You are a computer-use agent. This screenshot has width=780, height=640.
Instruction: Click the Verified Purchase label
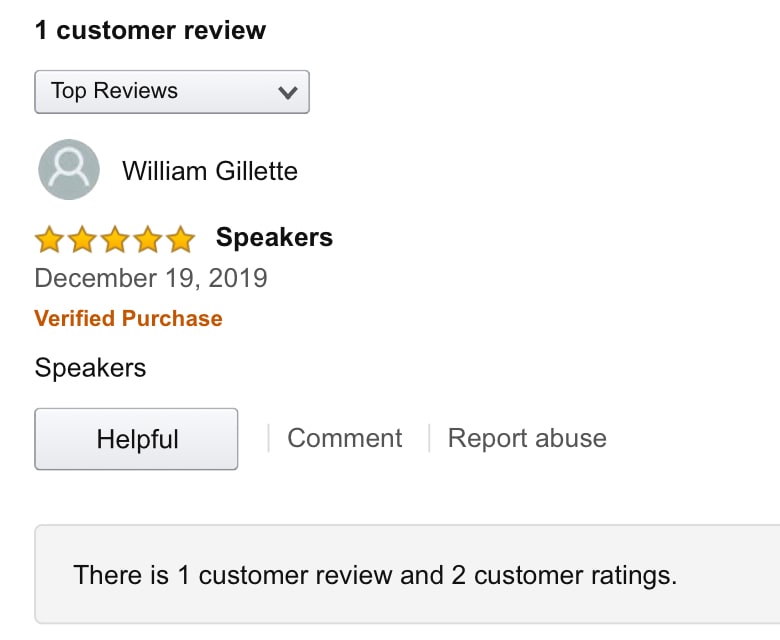[x=128, y=319]
